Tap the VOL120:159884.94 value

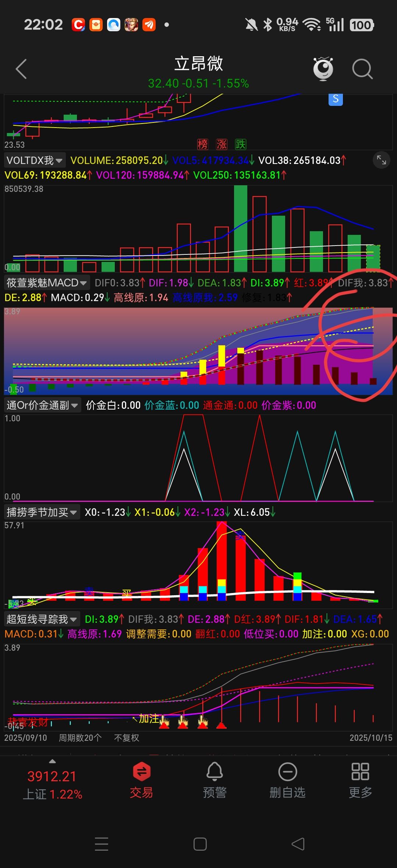point(142,175)
